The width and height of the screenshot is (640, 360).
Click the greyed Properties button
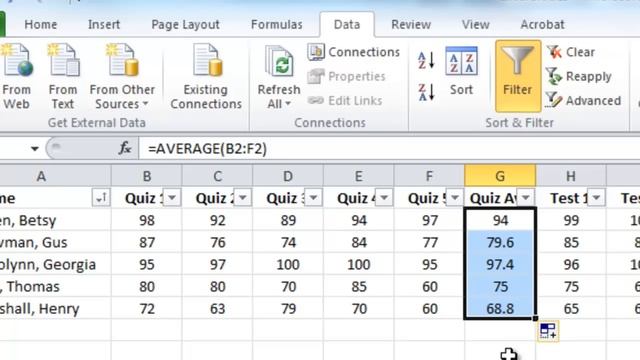click(x=347, y=76)
